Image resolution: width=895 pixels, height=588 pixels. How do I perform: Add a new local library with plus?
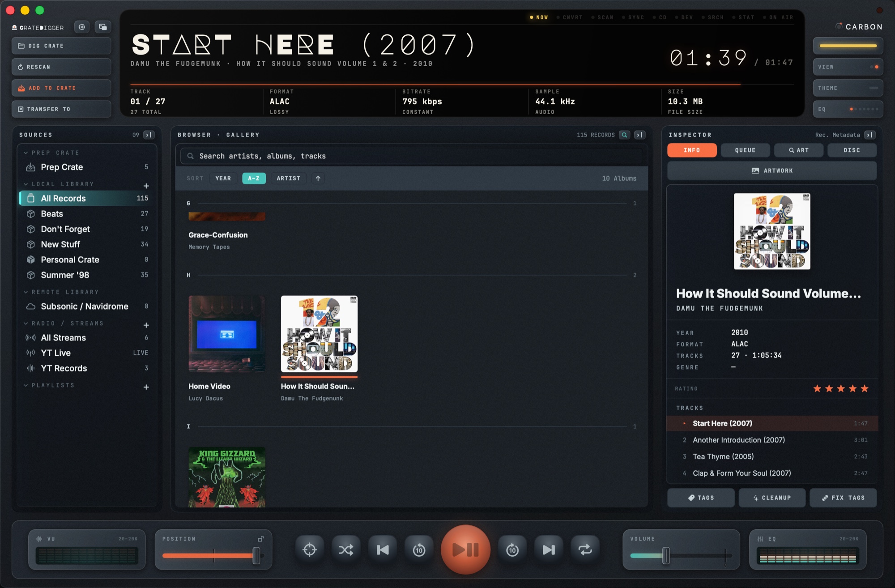146,186
